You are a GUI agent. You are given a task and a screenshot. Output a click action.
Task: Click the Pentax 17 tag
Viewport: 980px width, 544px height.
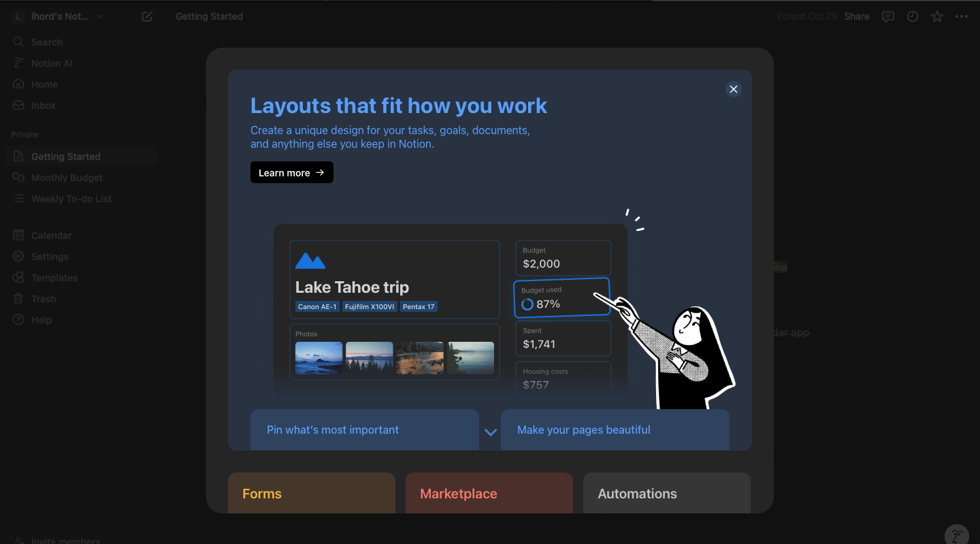pos(419,306)
